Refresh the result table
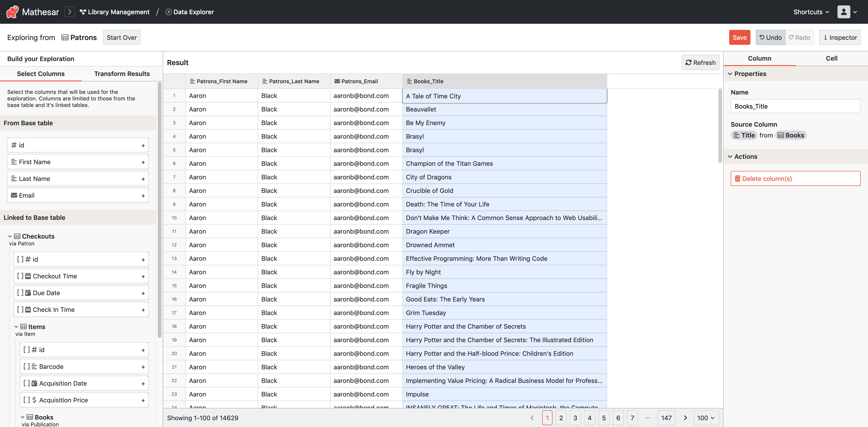868x427 pixels. click(x=700, y=63)
